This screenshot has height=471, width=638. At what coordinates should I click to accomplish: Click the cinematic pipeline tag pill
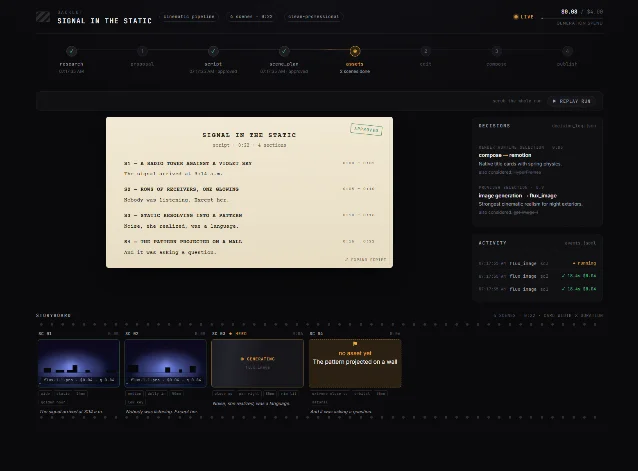click(189, 17)
